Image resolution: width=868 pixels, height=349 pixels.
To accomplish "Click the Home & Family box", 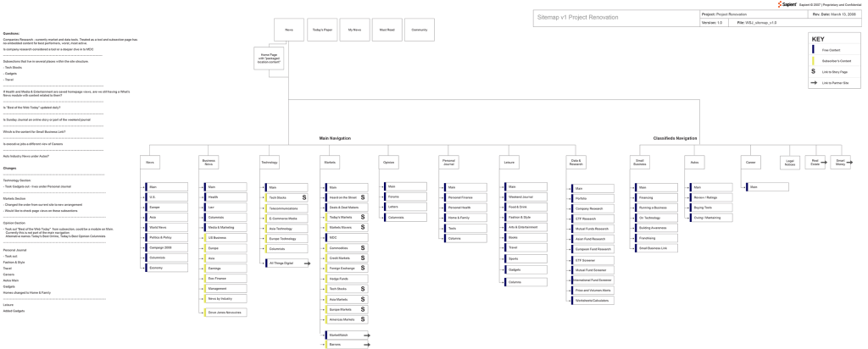I will pos(465,218).
